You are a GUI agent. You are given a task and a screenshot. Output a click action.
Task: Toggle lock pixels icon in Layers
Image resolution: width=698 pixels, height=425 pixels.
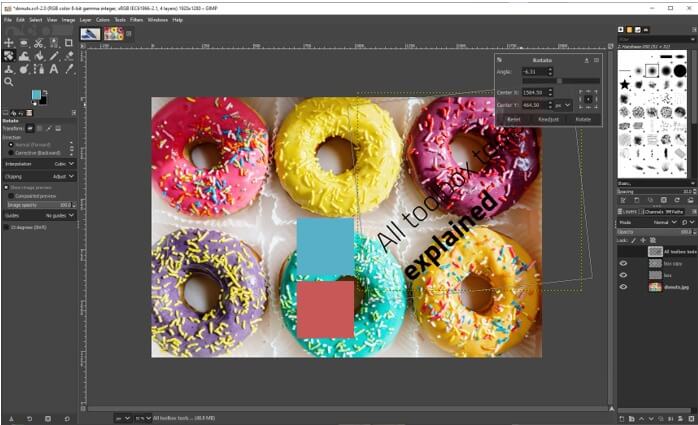[633, 240]
